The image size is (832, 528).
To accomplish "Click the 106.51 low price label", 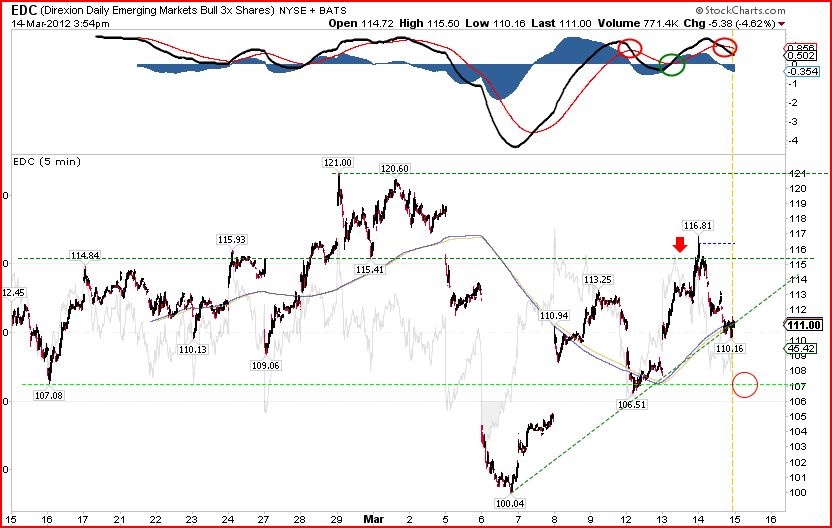I will coord(632,404).
